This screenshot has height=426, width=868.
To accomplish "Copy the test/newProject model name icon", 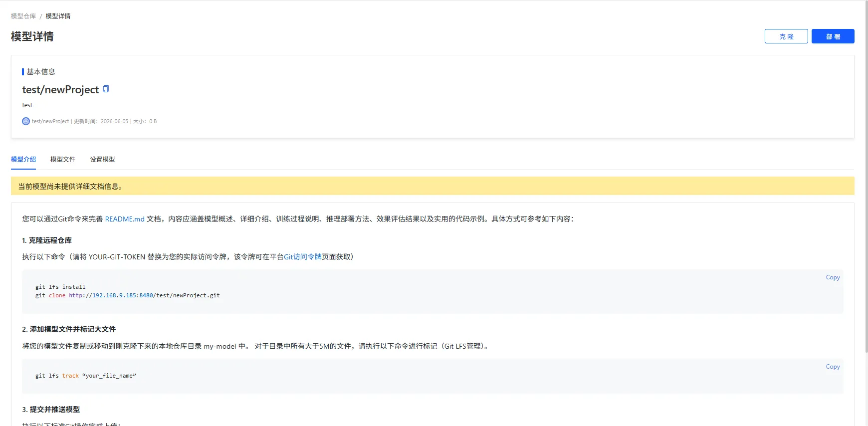I will (x=106, y=89).
